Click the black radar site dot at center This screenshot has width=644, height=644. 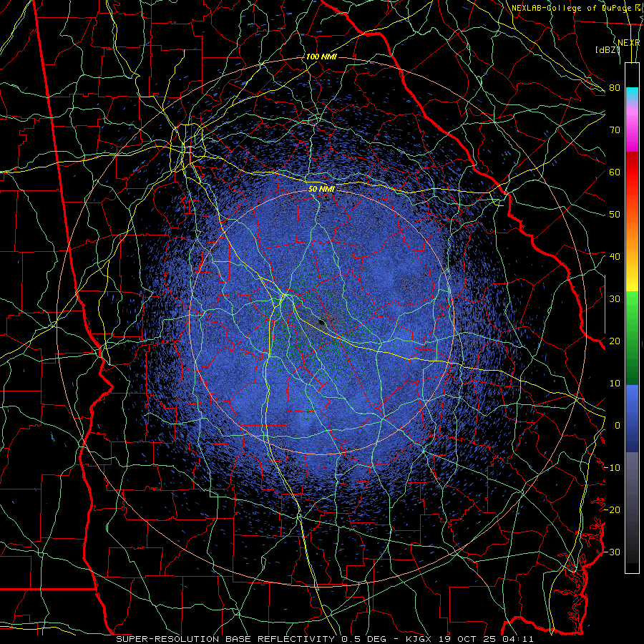tap(321, 322)
